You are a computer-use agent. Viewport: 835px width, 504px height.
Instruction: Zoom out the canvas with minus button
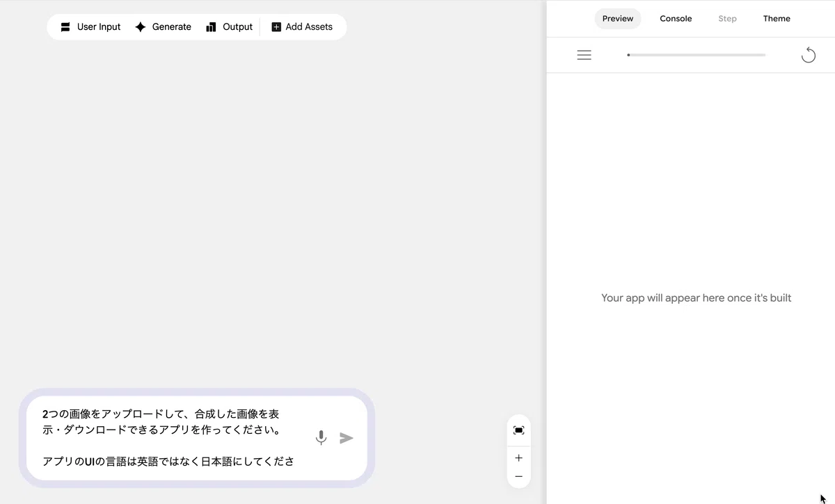518,476
